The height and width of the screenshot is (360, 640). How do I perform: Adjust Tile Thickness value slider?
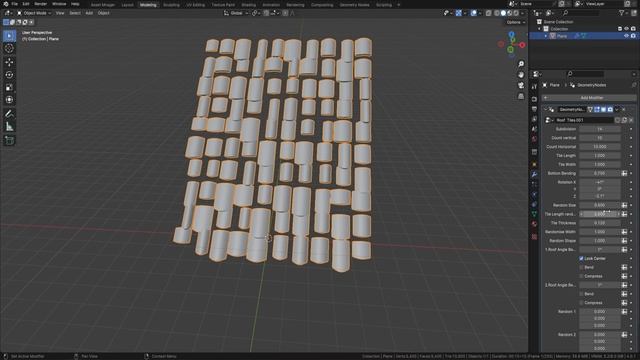[600, 223]
